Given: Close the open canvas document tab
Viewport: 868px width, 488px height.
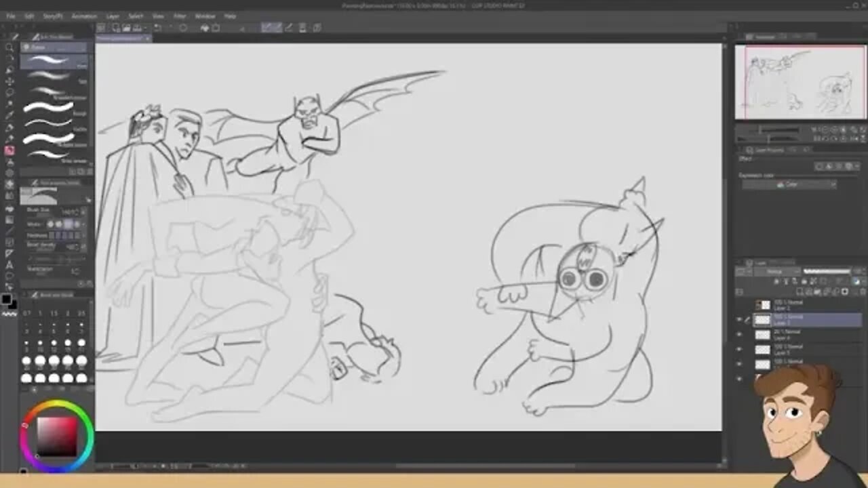Looking at the screenshot, I should coord(149,39).
